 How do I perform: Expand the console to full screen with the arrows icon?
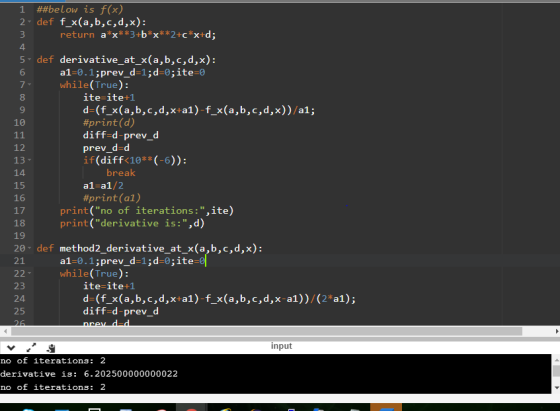coord(31,347)
